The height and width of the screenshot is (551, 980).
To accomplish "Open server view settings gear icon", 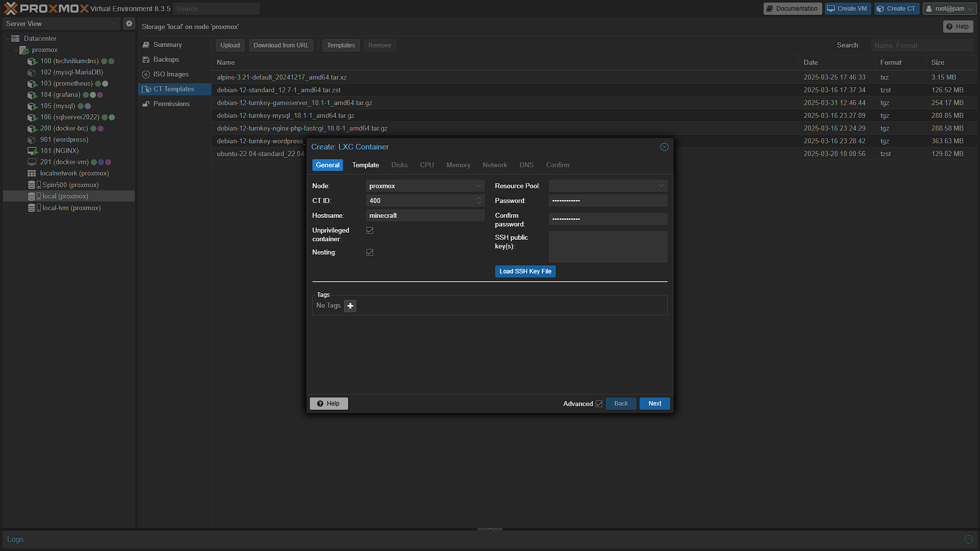I will (x=129, y=23).
